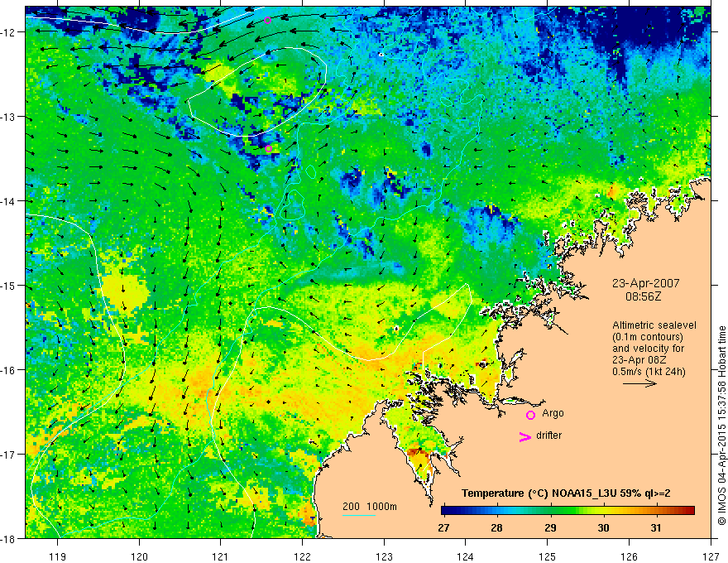The width and height of the screenshot is (728, 563).
Task: Click the latitude axis label -17
Action: (8, 455)
